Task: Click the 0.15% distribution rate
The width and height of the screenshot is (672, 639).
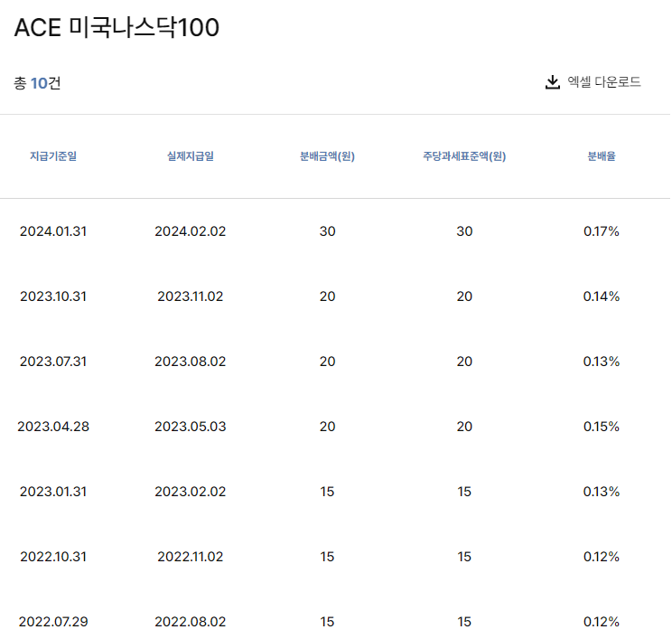Action: [602, 427]
